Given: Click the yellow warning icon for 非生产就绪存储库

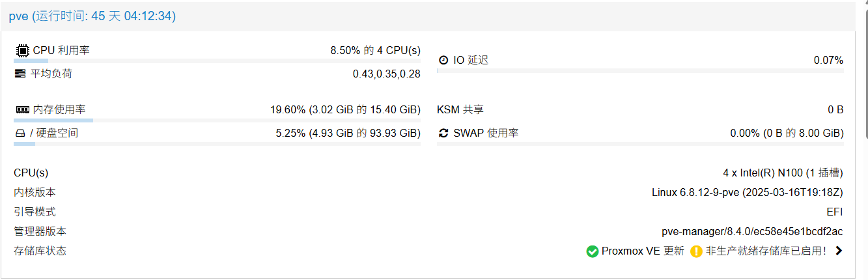Looking at the screenshot, I should [696, 251].
